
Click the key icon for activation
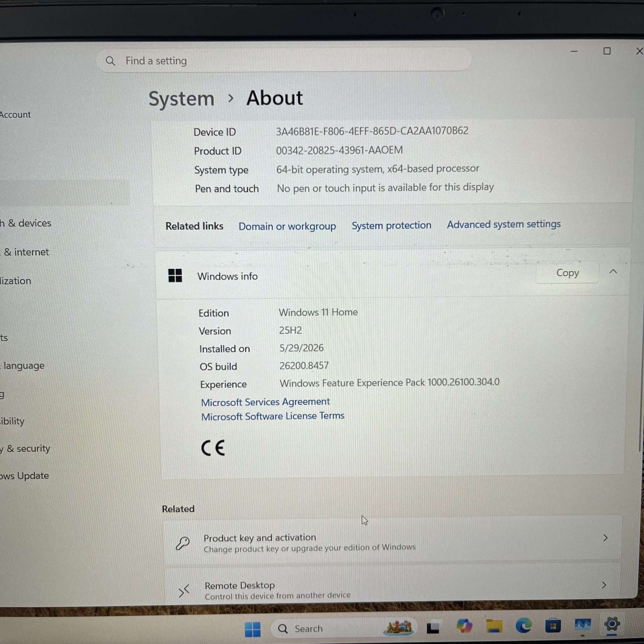[x=183, y=543]
